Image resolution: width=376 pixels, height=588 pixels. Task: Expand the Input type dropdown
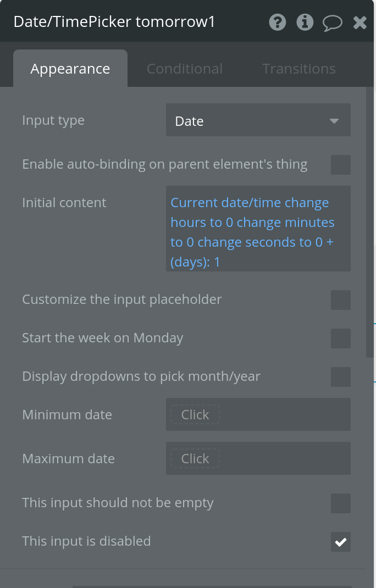[x=258, y=121]
